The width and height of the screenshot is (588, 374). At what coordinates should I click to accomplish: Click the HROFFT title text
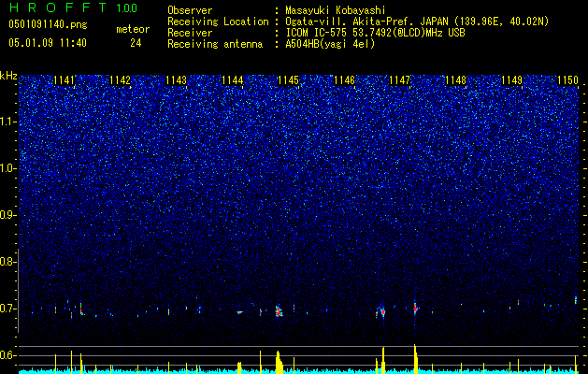click(x=59, y=7)
